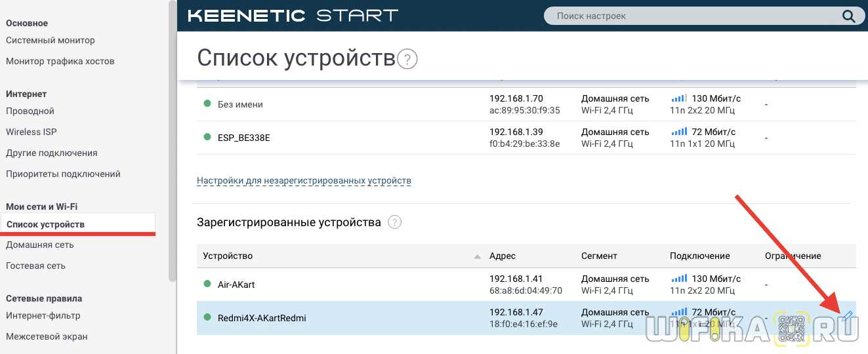Screen dimensions: 868x354
Task: Click the KEENETIC START logo
Action: click(293, 16)
